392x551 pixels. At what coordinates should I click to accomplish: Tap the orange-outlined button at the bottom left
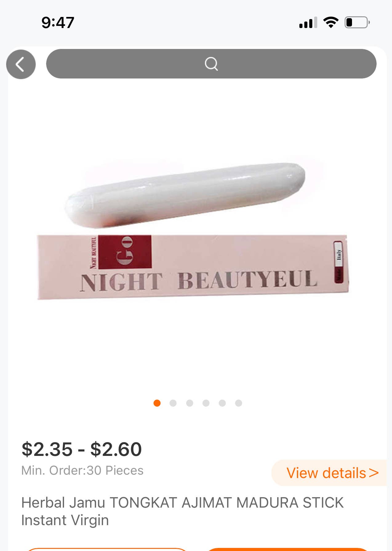(107, 549)
